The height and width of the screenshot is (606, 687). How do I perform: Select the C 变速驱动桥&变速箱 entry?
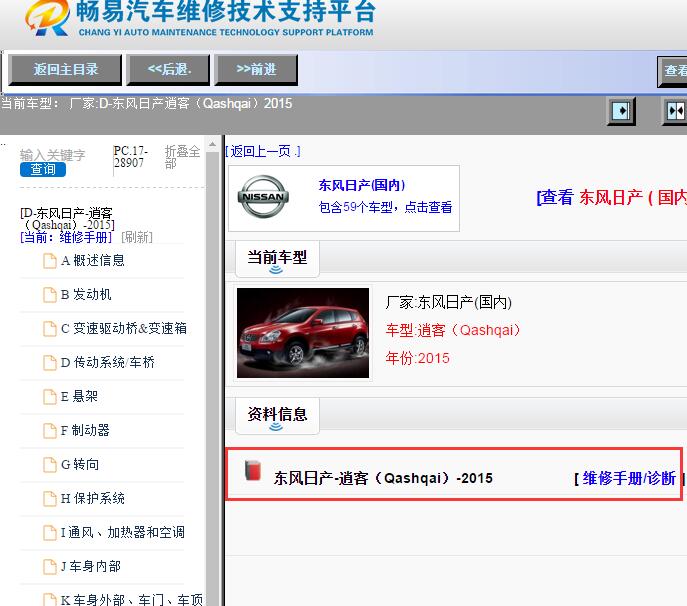124,328
